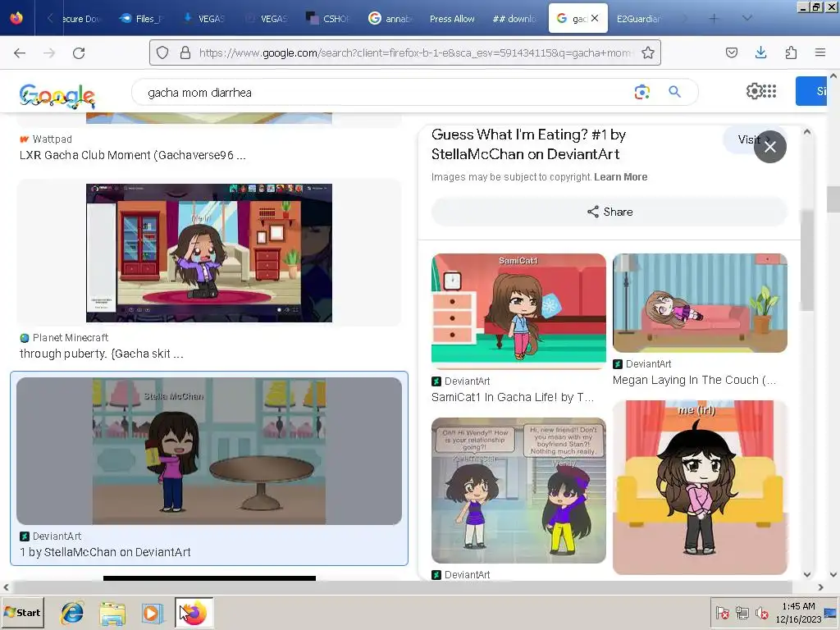Reload the page with the Refresh icon
840x630 pixels.
(x=79, y=52)
